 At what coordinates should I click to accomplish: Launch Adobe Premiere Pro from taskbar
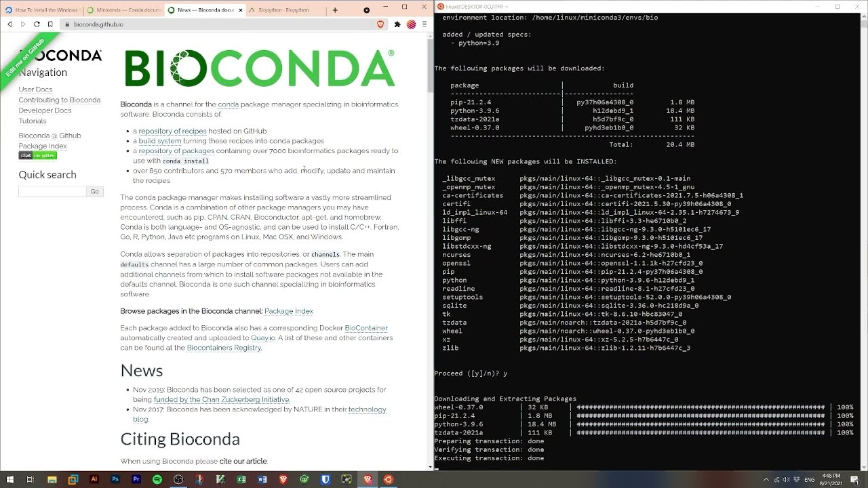click(x=136, y=479)
